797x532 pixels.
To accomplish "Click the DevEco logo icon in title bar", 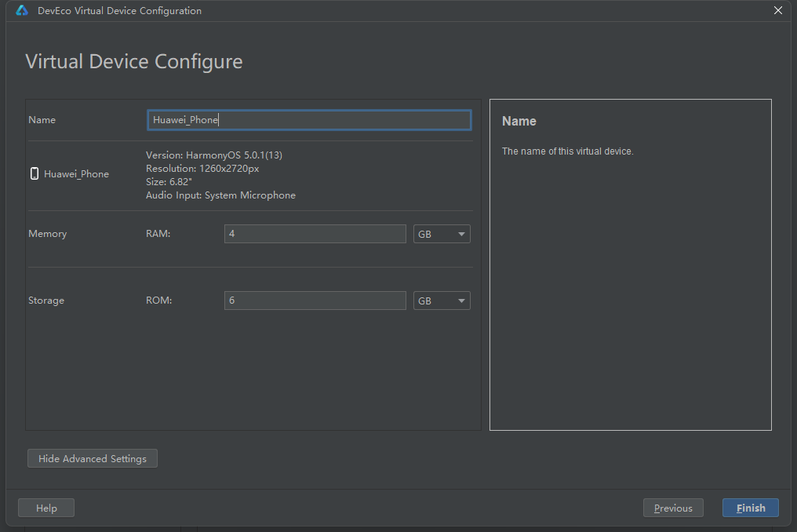I will click(22, 10).
